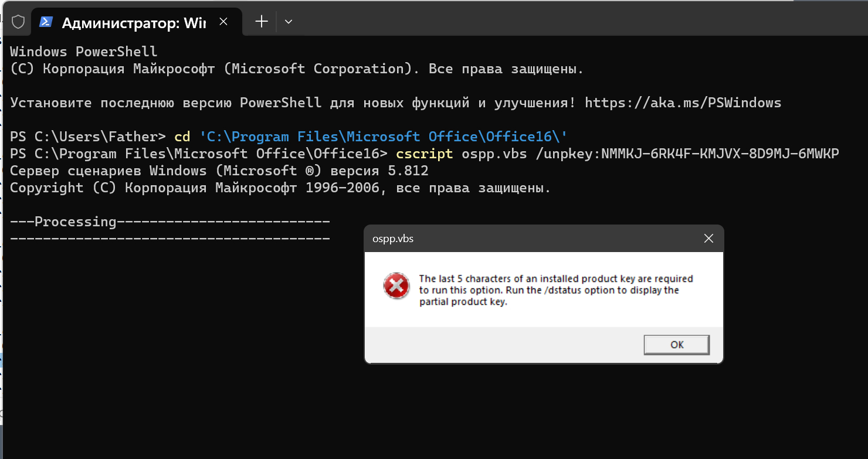The image size is (868, 459).
Task: Click the administrator shield icon
Action: pyautogui.click(x=18, y=22)
